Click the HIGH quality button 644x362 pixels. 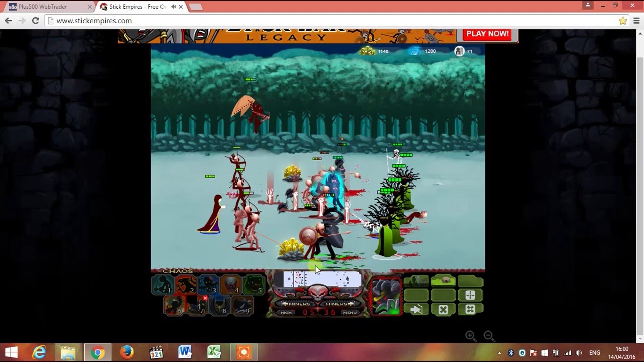click(286, 313)
